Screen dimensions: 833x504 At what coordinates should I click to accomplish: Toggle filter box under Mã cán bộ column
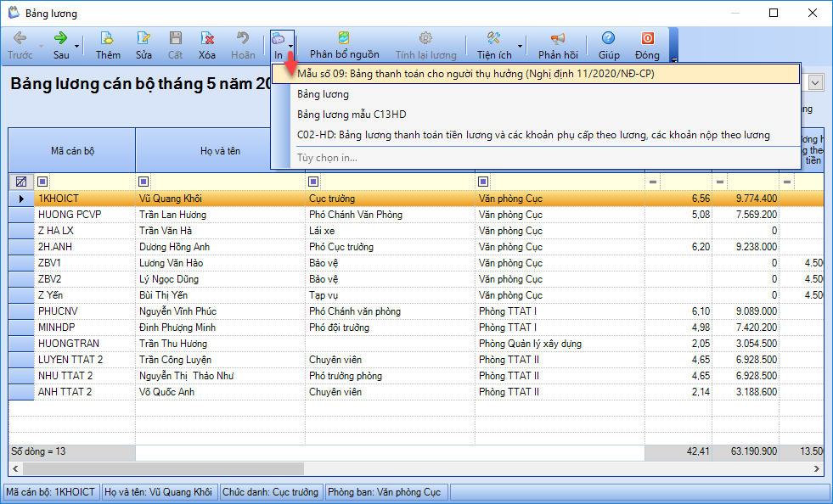point(43,181)
